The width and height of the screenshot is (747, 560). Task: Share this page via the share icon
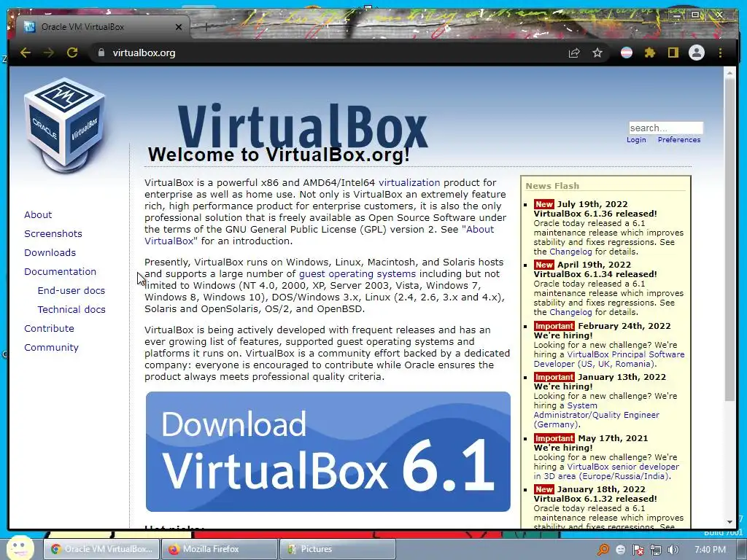(x=574, y=52)
